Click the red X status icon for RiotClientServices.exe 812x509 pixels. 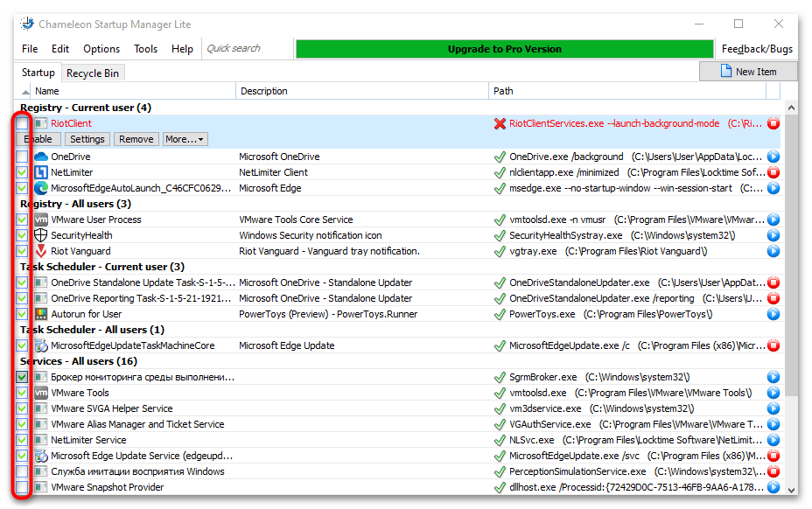[500, 124]
